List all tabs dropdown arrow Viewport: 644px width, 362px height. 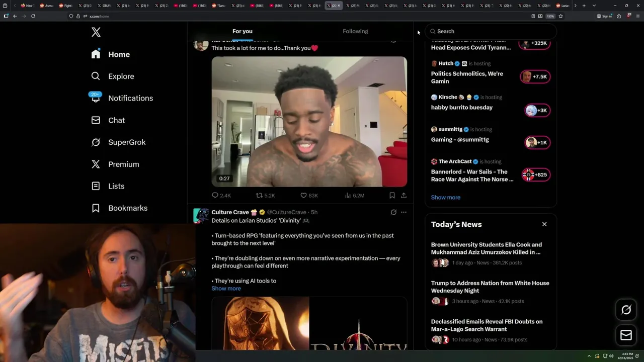point(594,6)
